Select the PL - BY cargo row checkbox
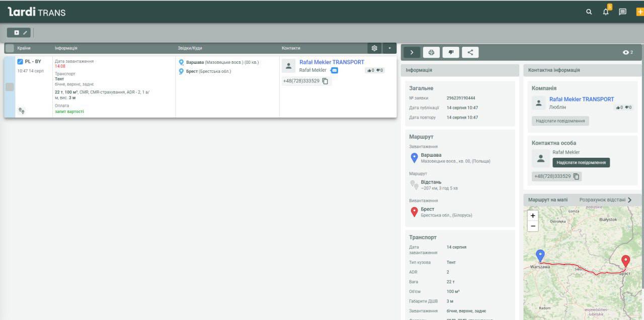Screen dimensions: 644x320 (10, 87)
